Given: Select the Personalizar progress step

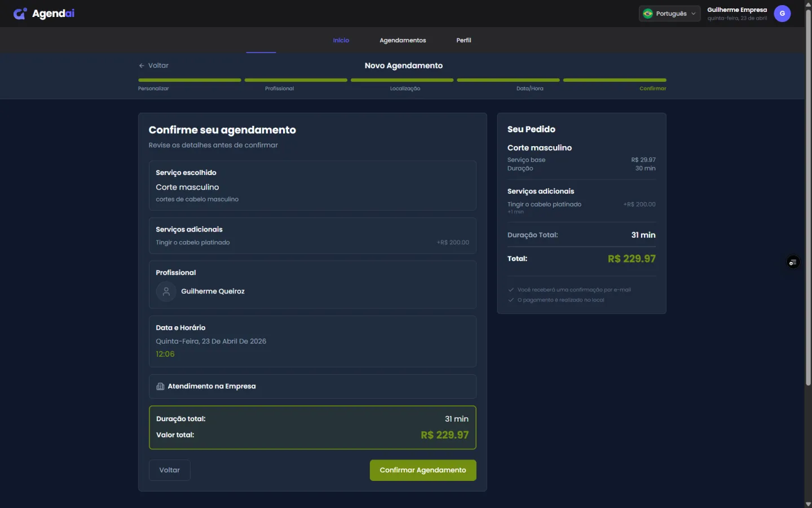Looking at the screenshot, I should (x=153, y=89).
